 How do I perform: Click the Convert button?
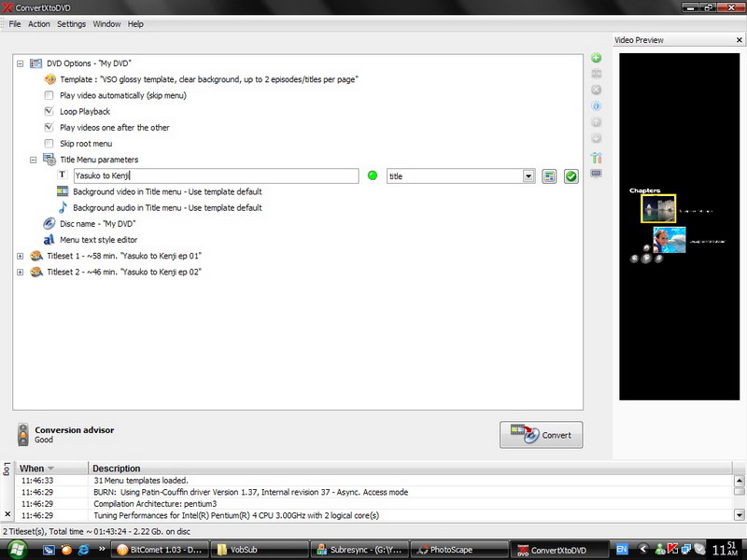[x=542, y=435]
